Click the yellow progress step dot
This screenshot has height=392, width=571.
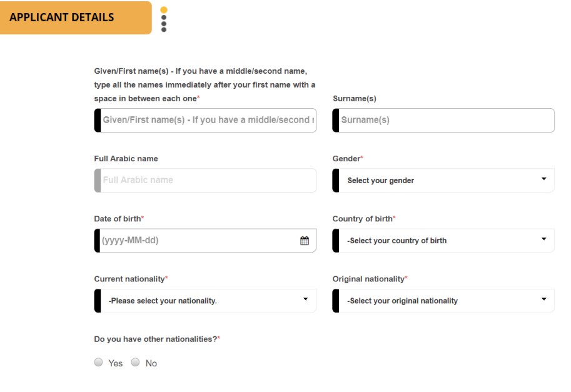[164, 10]
